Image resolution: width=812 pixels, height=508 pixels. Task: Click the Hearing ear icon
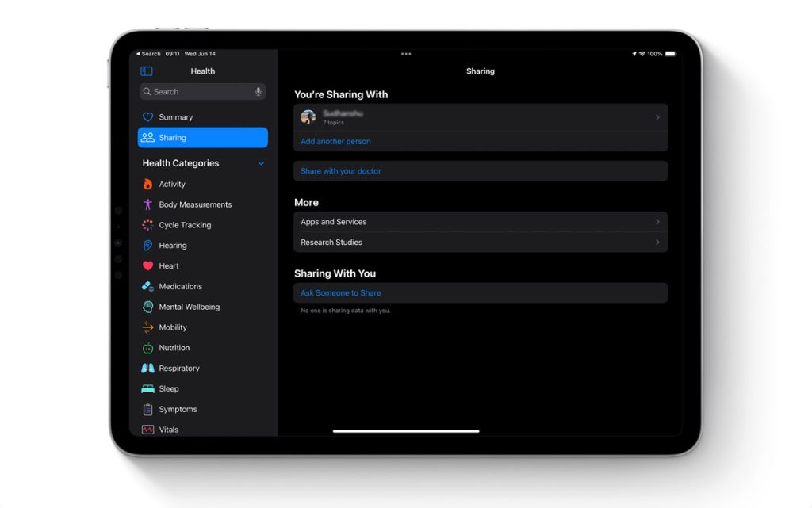[x=147, y=246]
